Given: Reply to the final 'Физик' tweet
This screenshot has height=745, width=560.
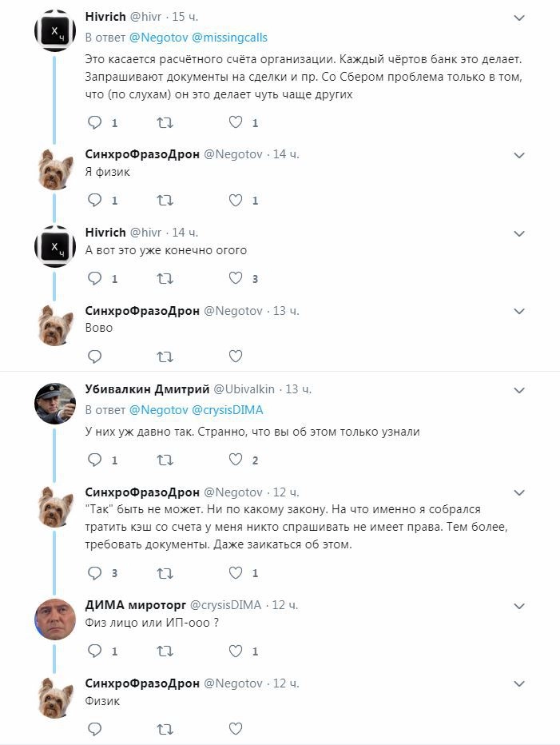Looking at the screenshot, I should click(95, 729).
